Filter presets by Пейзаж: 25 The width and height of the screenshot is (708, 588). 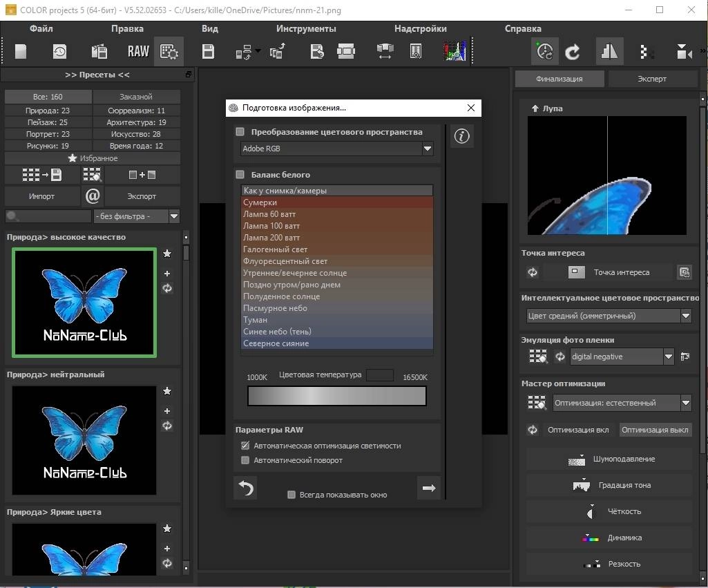click(x=48, y=122)
